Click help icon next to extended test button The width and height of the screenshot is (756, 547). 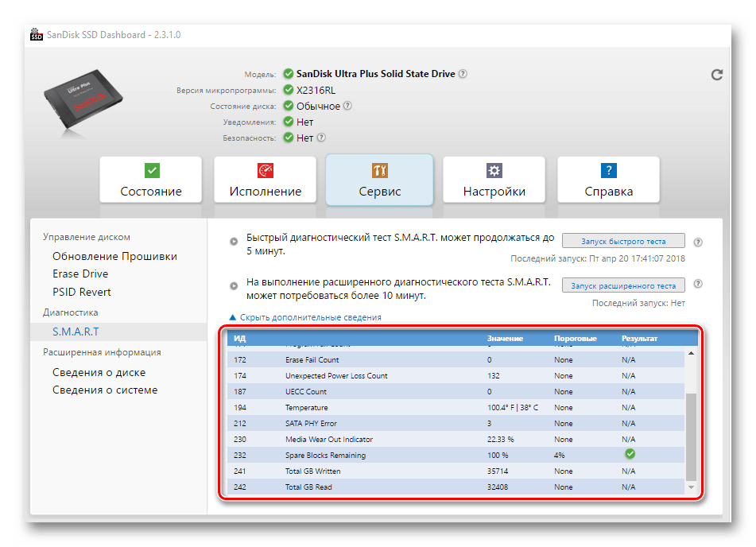[x=698, y=284]
